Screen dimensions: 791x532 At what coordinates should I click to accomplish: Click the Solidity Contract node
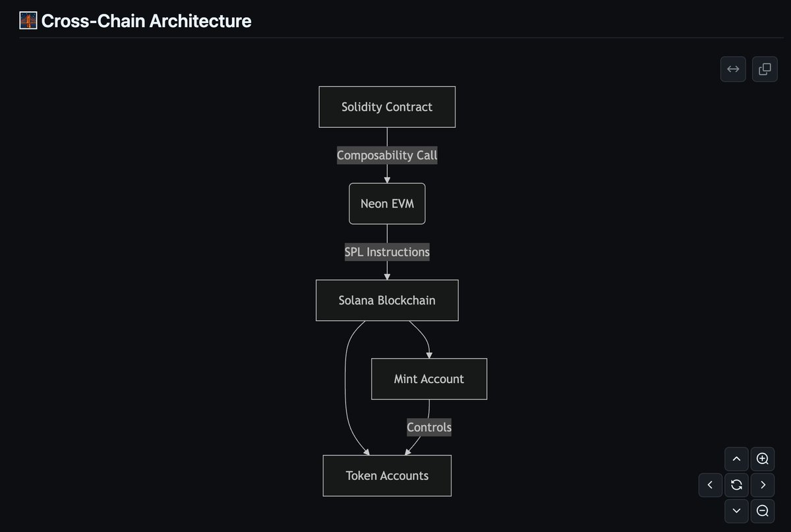point(387,107)
